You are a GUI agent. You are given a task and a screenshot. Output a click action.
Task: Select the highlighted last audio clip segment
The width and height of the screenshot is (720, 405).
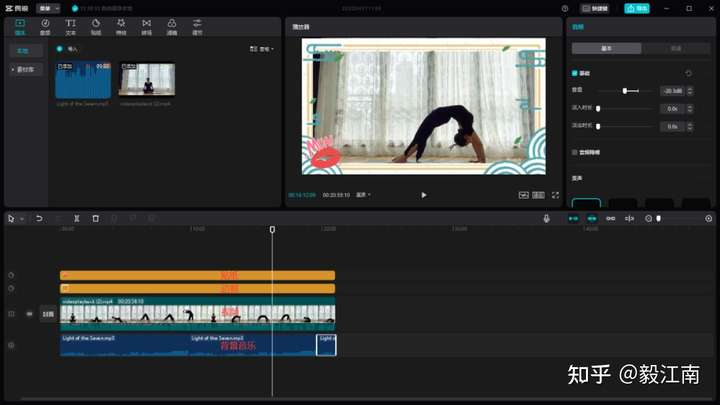(x=326, y=345)
